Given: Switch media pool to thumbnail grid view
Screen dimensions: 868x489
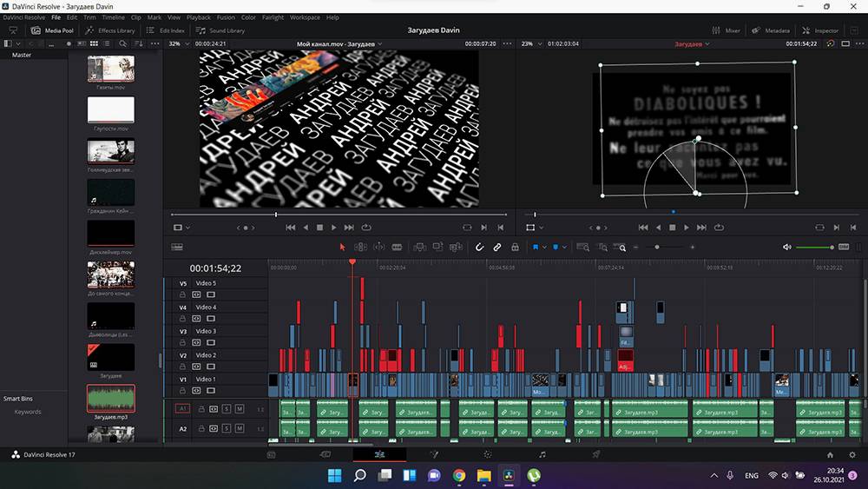Looking at the screenshot, I should pyautogui.click(x=94, y=43).
